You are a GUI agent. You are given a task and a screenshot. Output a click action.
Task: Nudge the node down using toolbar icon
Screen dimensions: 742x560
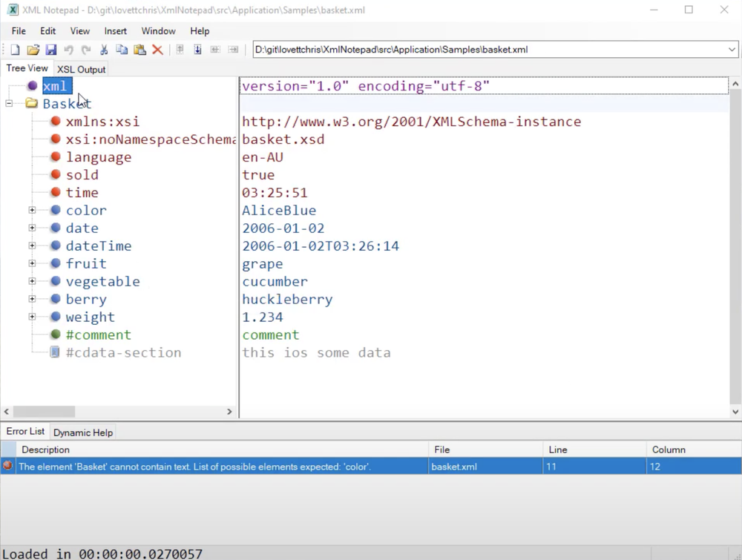196,49
